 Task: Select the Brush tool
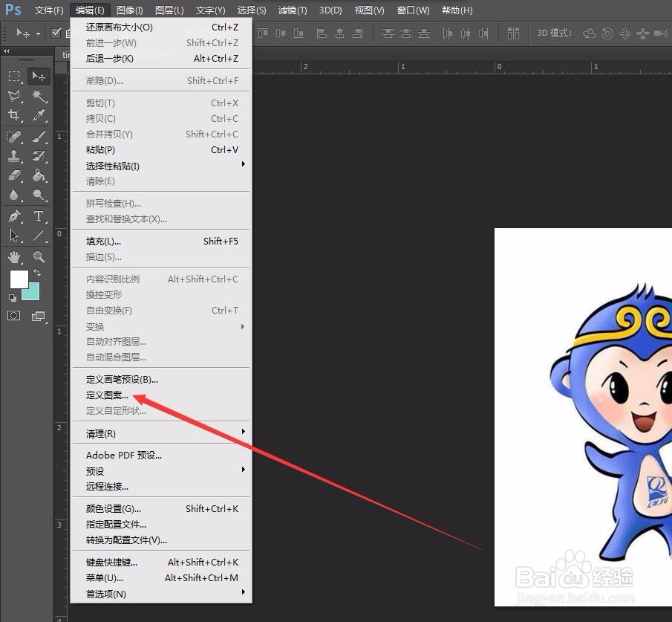[39, 137]
